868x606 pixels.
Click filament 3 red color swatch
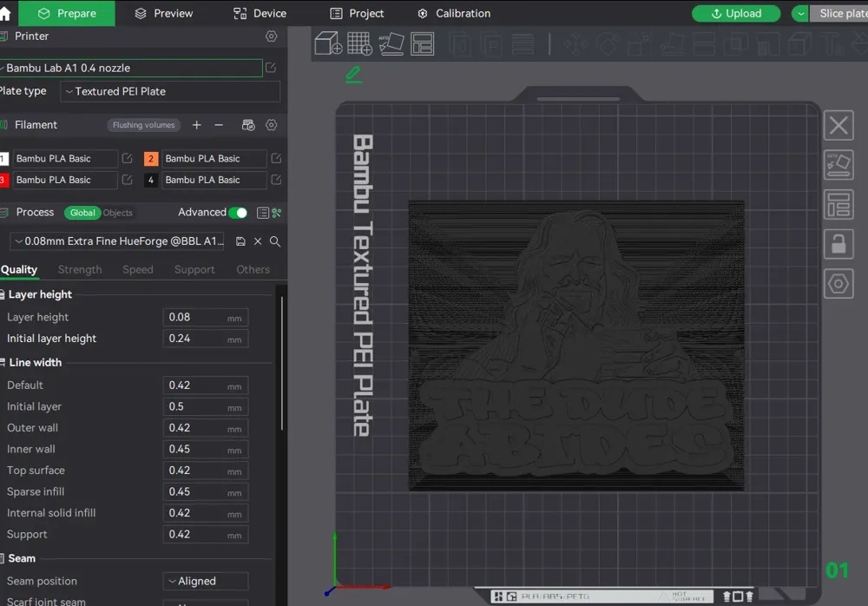(3, 180)
